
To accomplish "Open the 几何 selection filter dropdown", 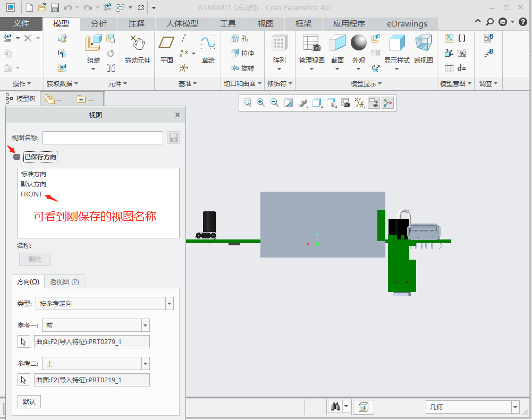I will [514, 407].
